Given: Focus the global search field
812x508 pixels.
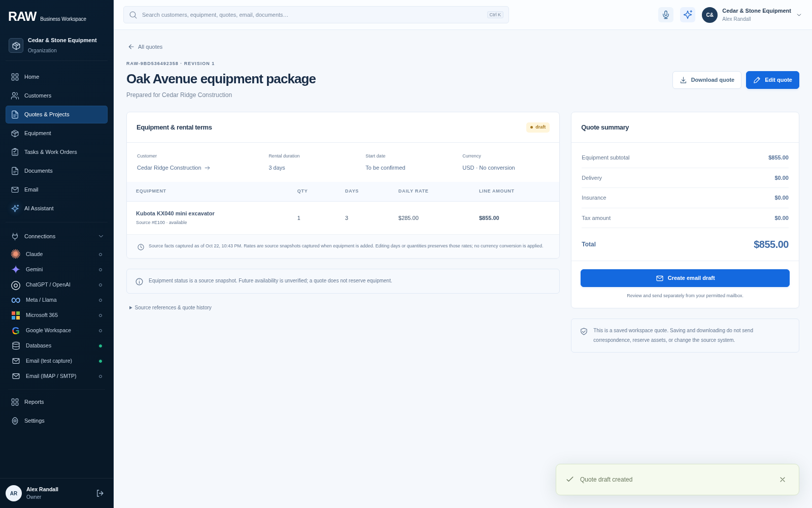Looking at the screenshot, I should pyautogui.click(x=316, y=15).
